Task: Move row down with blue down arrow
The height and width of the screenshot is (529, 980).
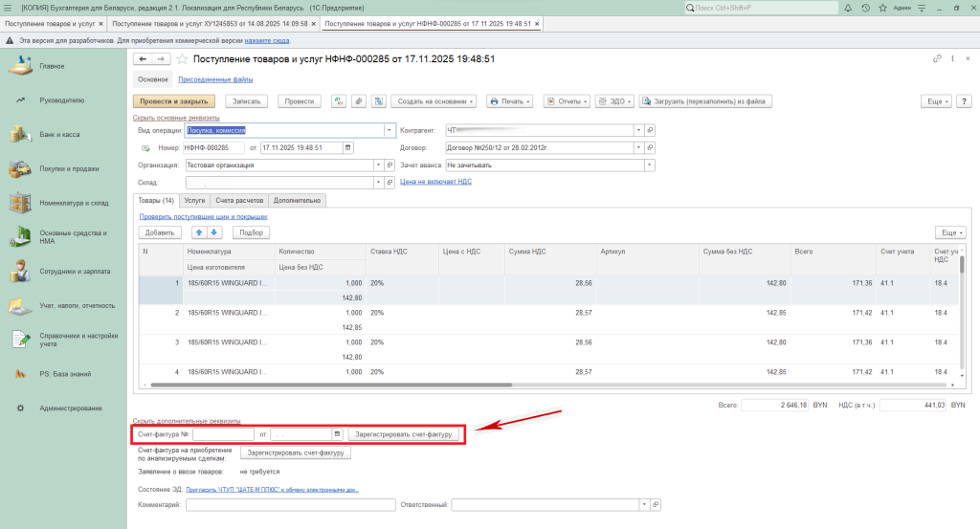Action: [x=214, y=232]
